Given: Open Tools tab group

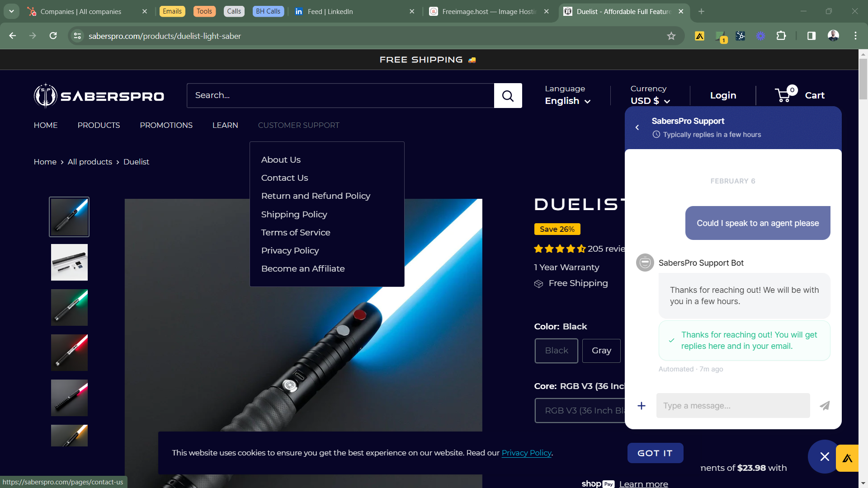Looking at the screenshot, I should click(204, 11).
